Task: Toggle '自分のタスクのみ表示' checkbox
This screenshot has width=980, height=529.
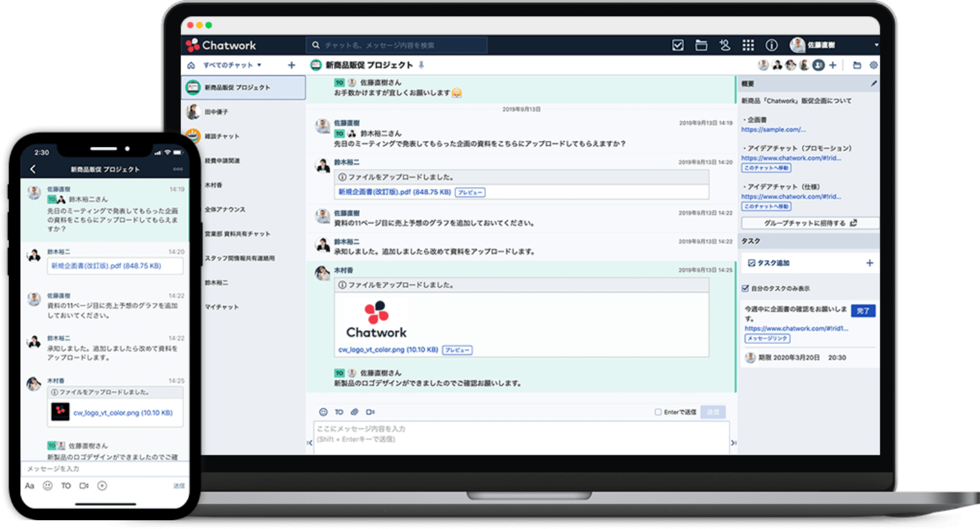Action: point(745,288)
